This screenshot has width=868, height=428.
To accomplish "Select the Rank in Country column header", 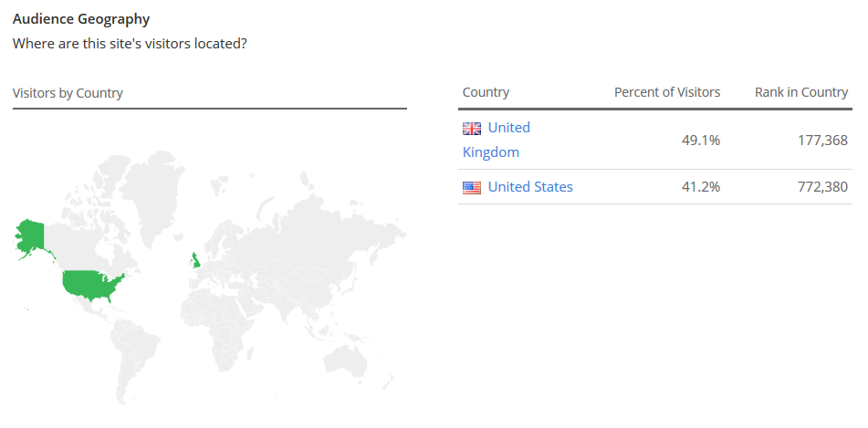I will [x=801, y=92].
